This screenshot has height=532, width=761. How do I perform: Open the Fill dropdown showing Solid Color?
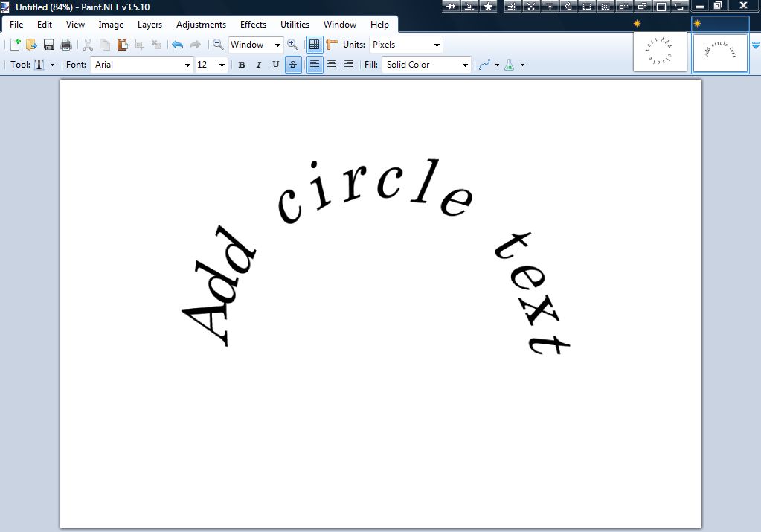point(426,65)
